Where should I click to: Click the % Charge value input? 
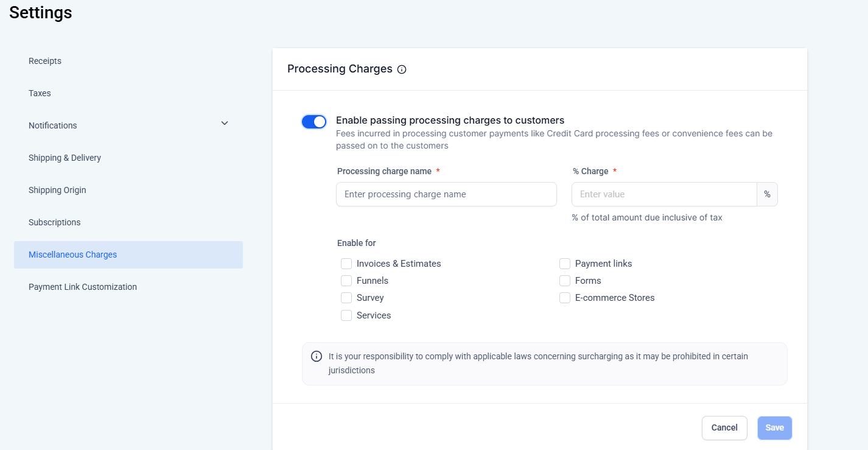pos(663,194)
